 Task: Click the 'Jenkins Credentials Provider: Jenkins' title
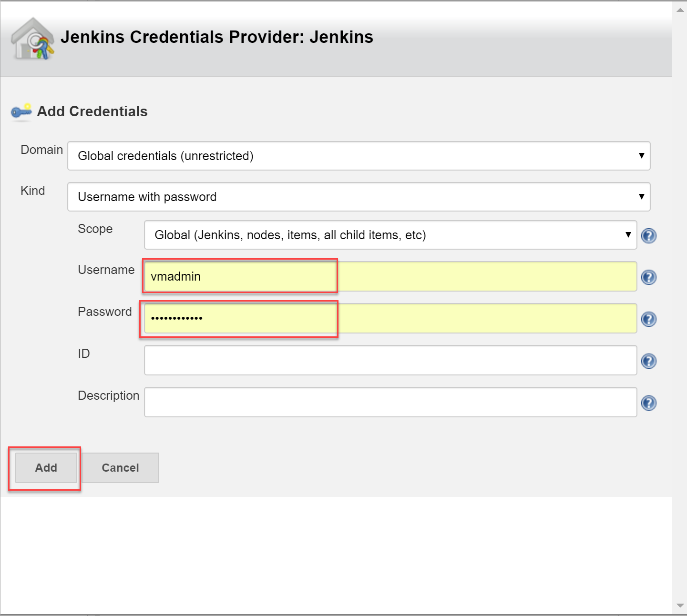pyautogui.click(x=217, y=37)
